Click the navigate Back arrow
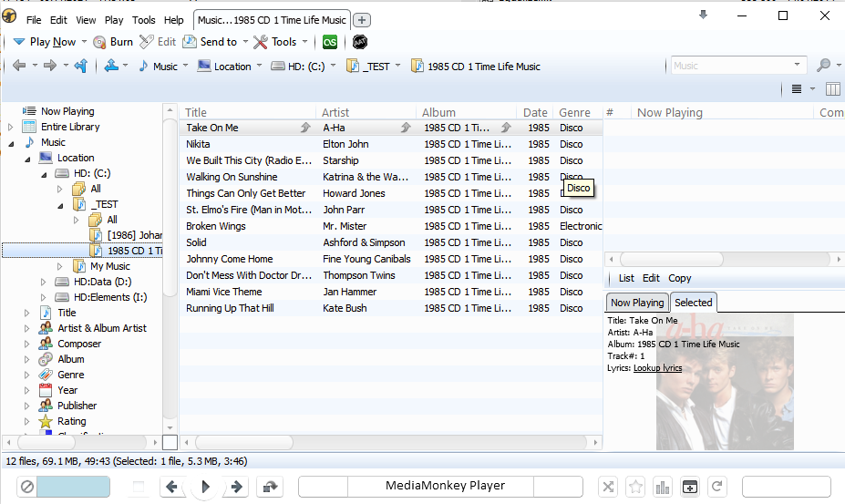The width and height of the screenshot is (845, 504). 19,66
